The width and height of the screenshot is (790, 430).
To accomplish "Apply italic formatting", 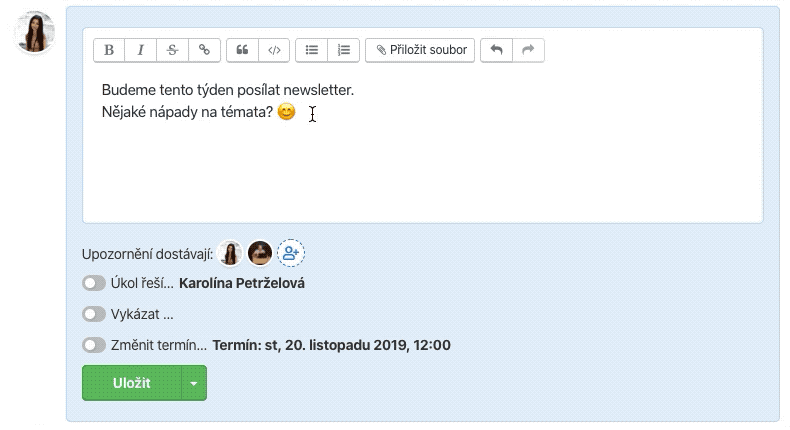I will coord(141,50).
